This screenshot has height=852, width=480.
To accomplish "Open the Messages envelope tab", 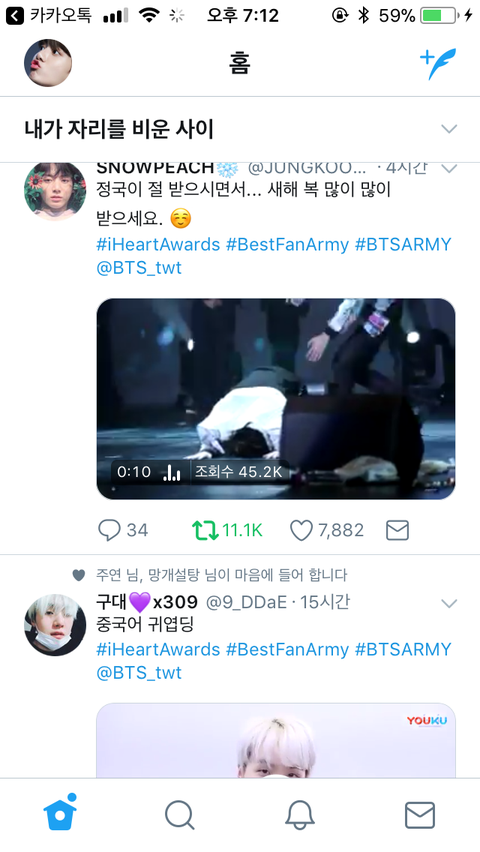I will click(x=420, y=815).
